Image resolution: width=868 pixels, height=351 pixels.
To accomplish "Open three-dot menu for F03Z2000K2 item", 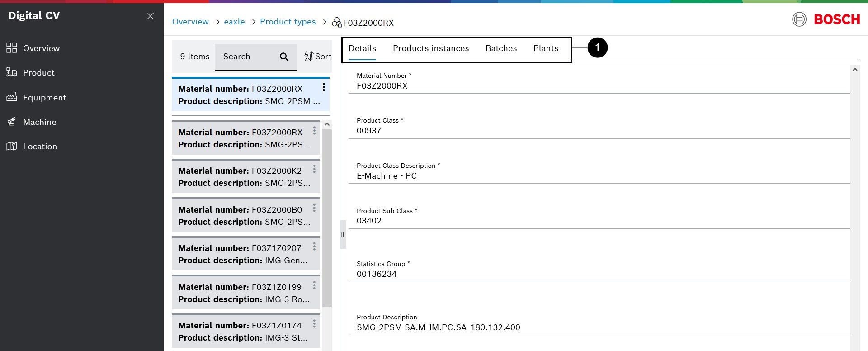I will (314, 169).
